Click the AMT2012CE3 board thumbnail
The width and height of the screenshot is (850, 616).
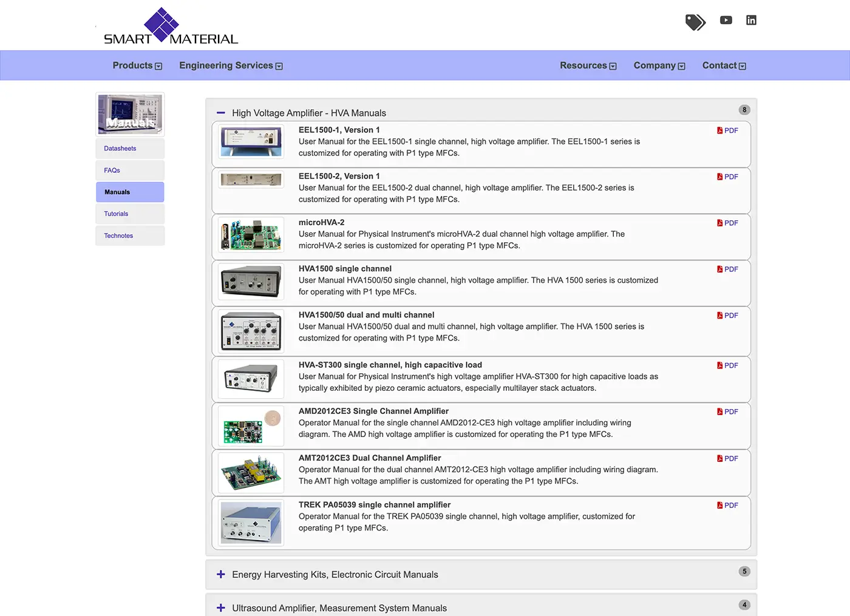(x=251, y=473)
